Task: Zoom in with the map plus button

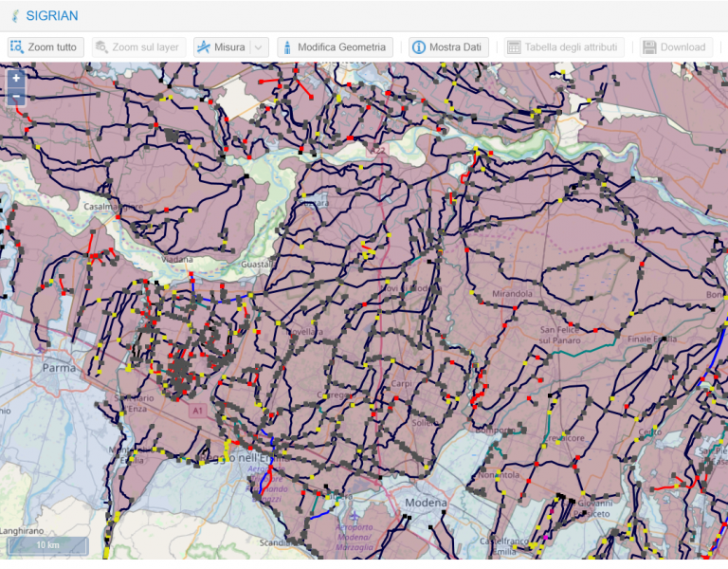Action: (x=16, y=79)
